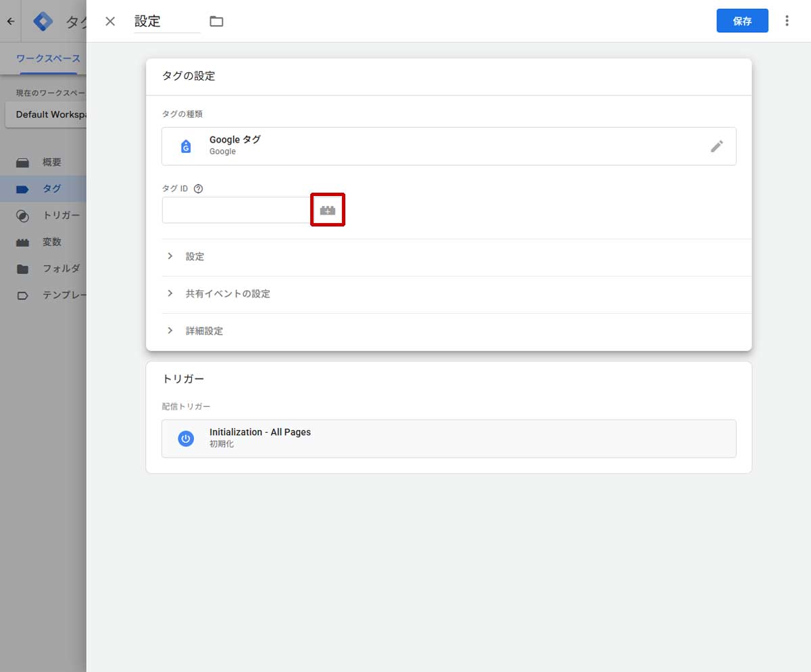The image size is (811, 672).
Task: Click the 配信トリガー label
Action: click(186, 406)
